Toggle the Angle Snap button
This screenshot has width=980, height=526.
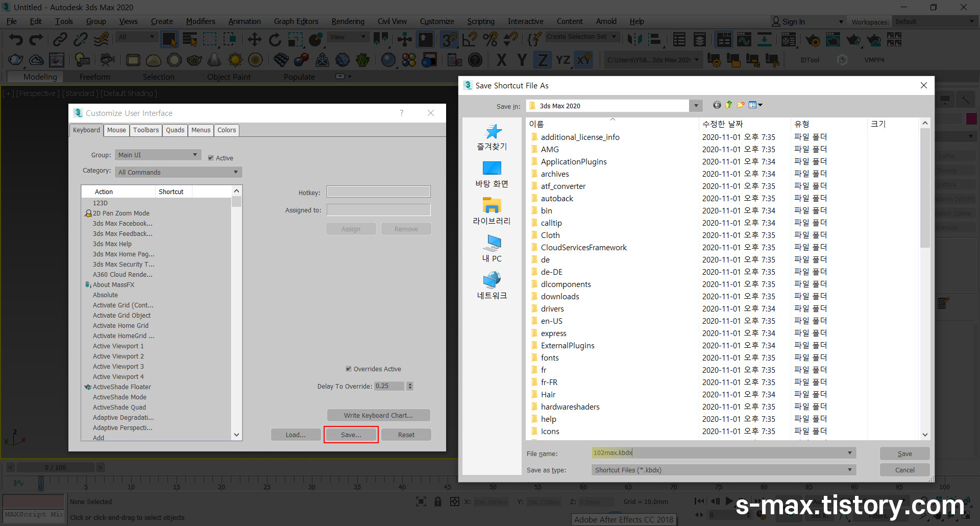click(x=470, y=39)
